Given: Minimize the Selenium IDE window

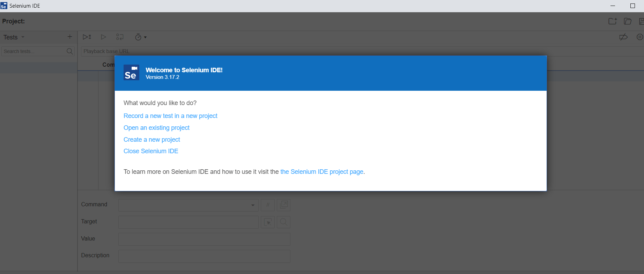Looking at the screenshot, I should point(613,6).
